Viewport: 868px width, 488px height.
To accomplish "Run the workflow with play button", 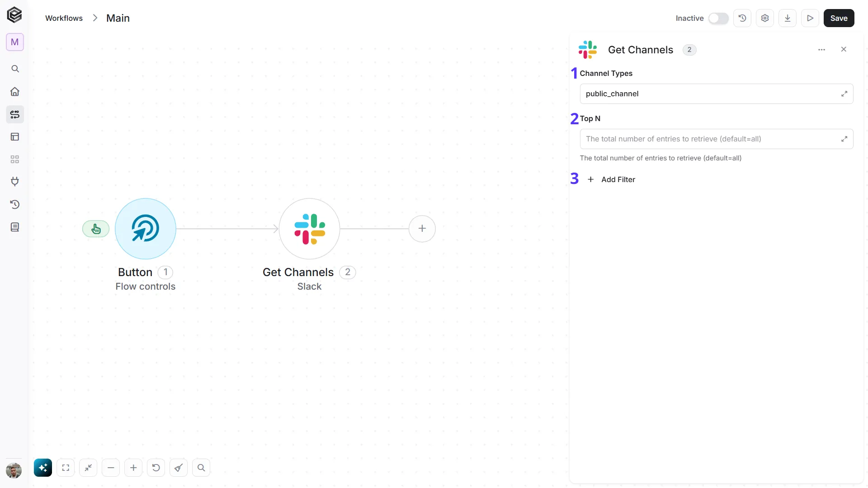I will [810, 18].
